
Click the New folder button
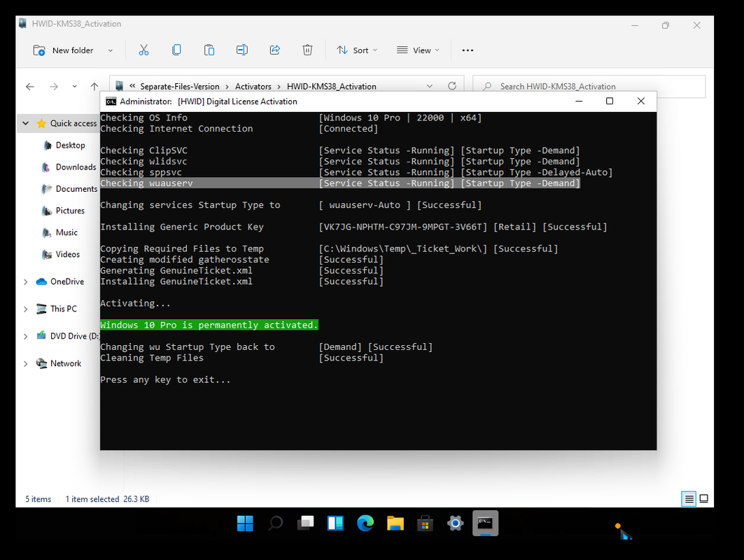pos(63,50)
